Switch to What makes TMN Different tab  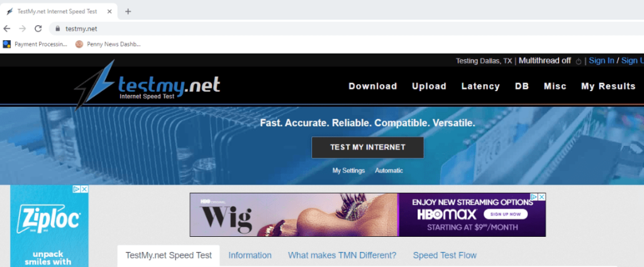tap(341, 256)
